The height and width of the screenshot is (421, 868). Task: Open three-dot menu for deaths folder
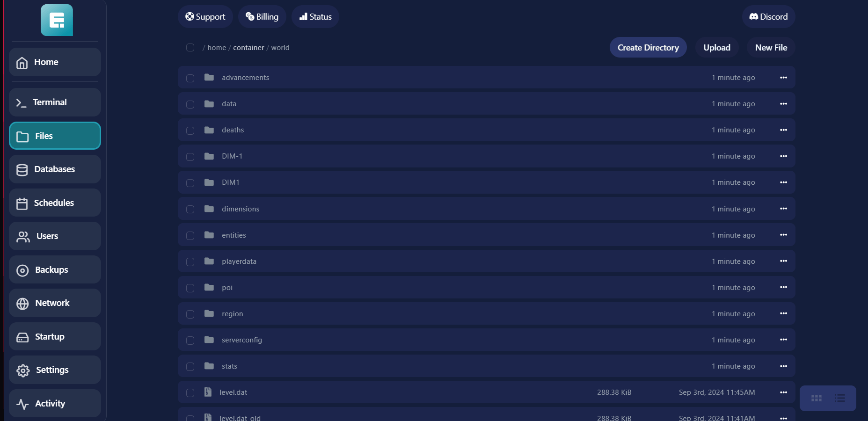pyautogui.click(x=783, y=130)
